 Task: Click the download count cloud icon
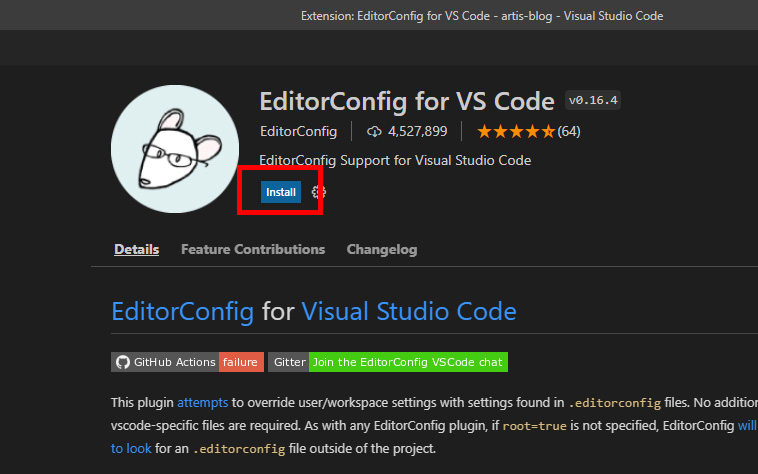coord(374,131)
